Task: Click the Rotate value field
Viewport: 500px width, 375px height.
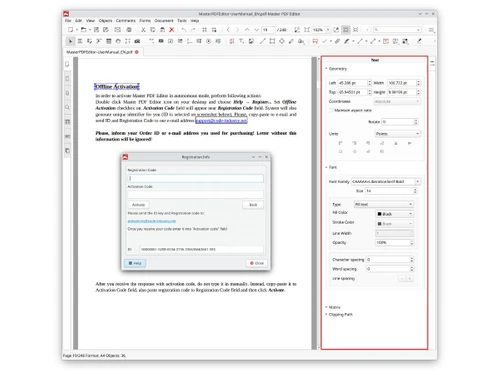Action: point(399,122)
